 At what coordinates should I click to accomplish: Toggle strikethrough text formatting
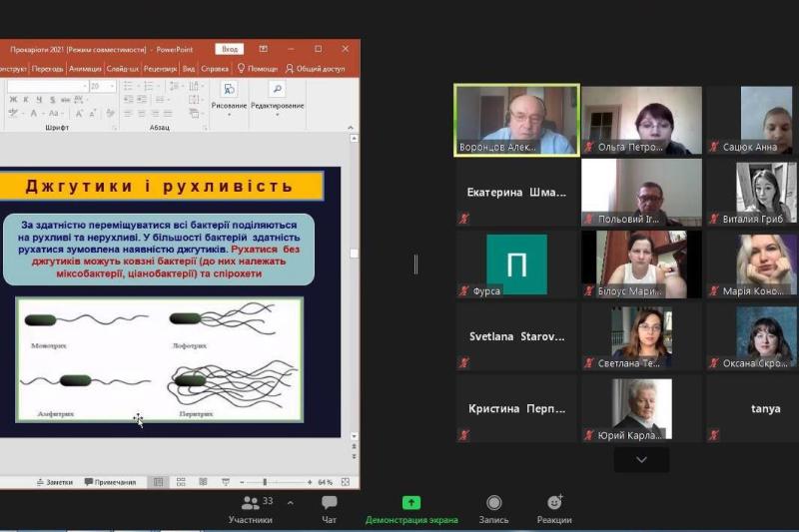65,99
